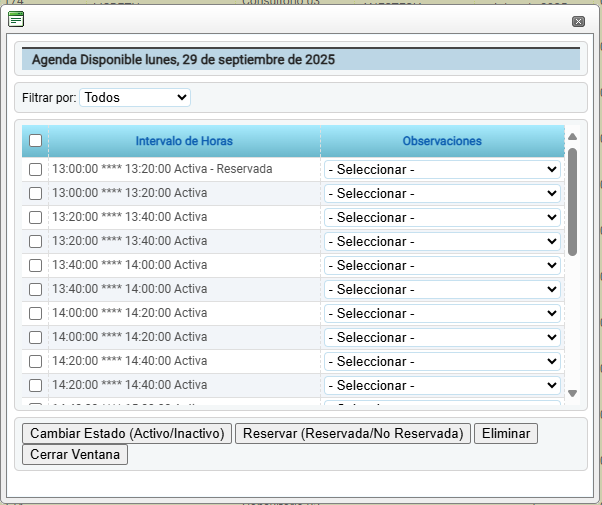Click the Observaciones column header
Screen dimensions: 602x505
[442, 141]
